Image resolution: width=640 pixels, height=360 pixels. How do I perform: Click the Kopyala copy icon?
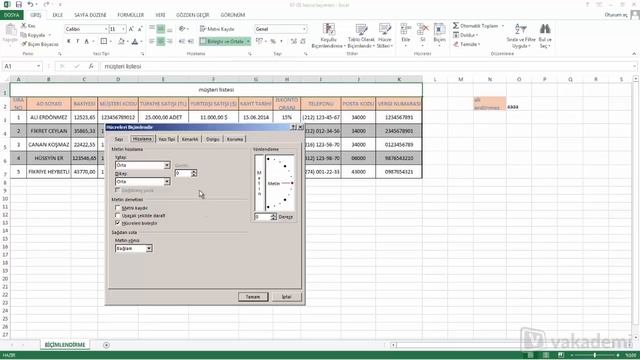[x=24, y=35]
